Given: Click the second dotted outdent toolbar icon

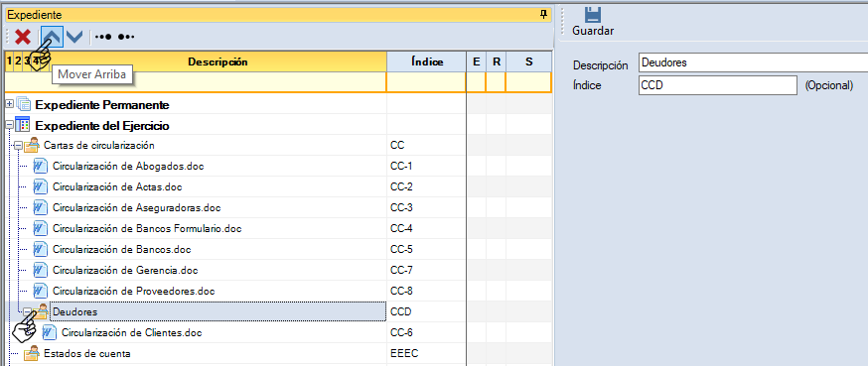Looking at the screenshot, I should click(x=126, y=37).
